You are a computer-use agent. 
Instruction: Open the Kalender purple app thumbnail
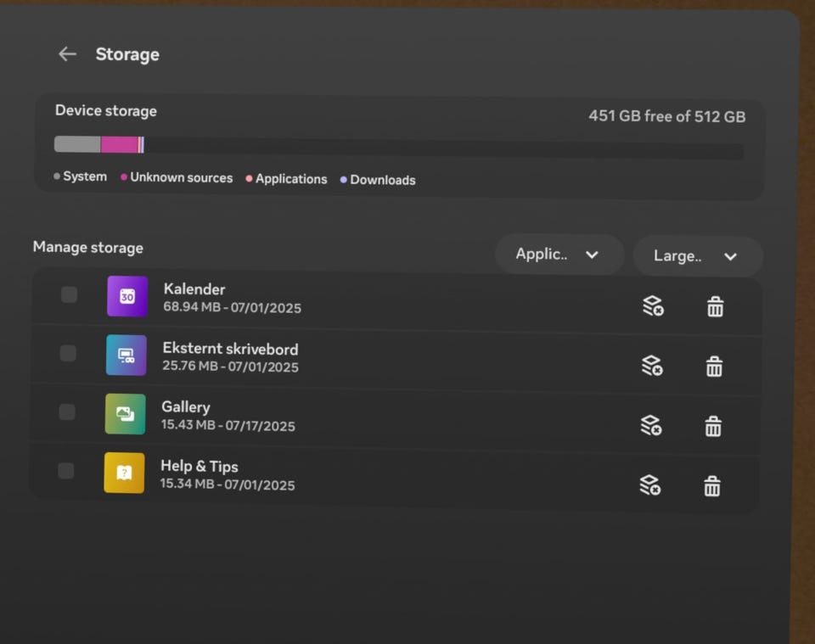[127, 296]
